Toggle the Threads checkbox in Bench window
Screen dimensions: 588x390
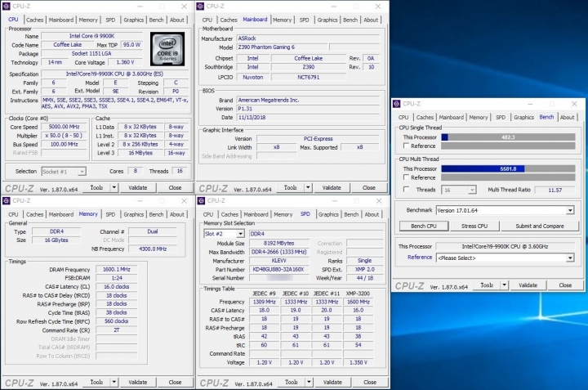[x=406, y=190]
